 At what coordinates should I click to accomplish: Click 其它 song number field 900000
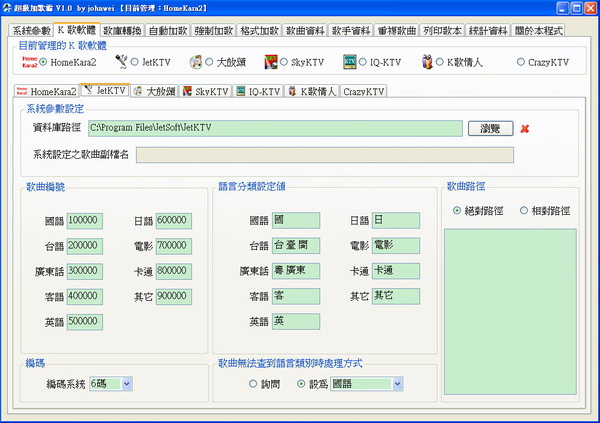pos(174,297)
